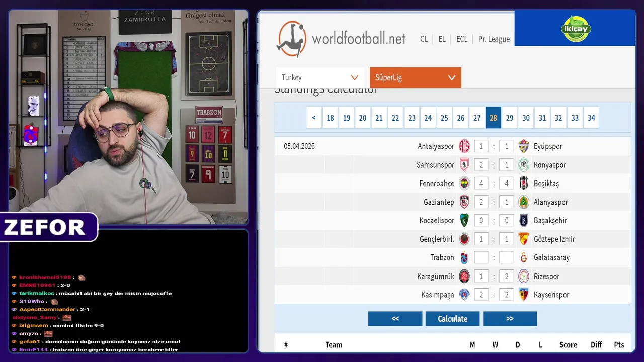The height and width of the screenshot is (362, 644).
Task: Click the Eyüpspor club crest
Action: (x=524, y=146)
